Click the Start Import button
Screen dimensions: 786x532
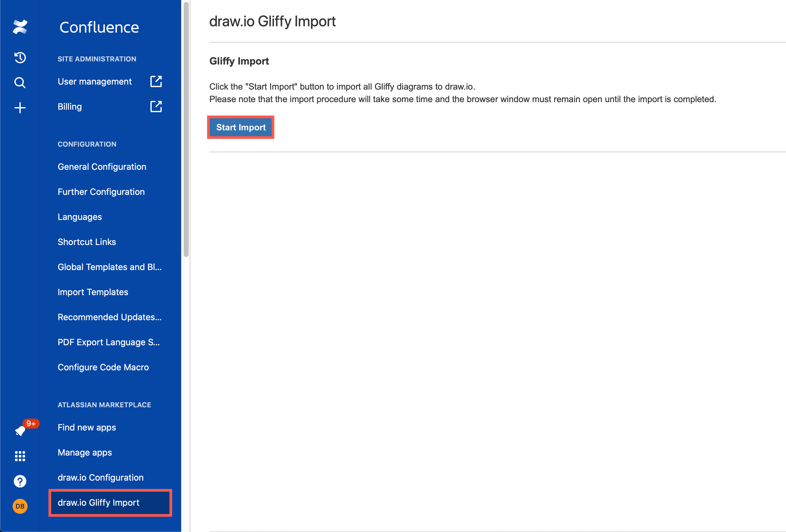240,127
